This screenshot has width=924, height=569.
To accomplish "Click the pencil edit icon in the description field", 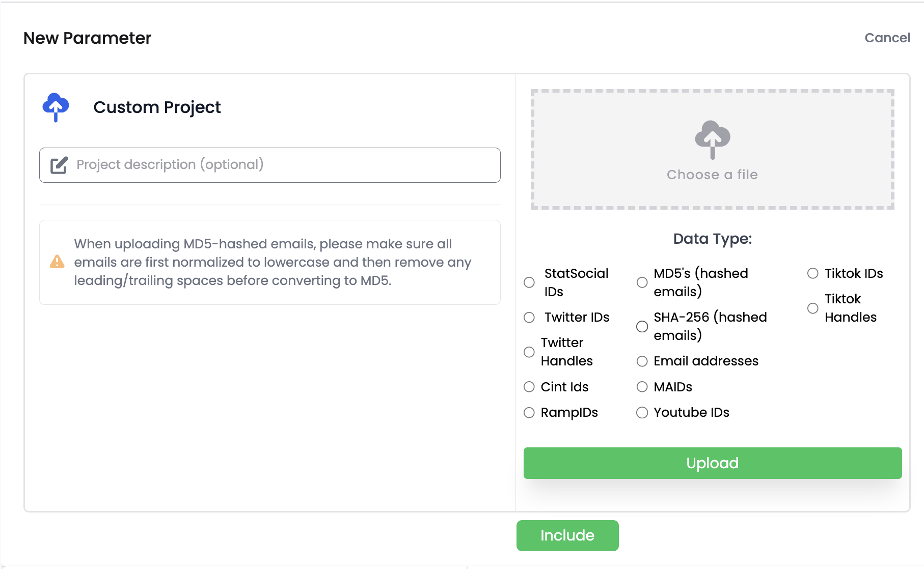I will [x=59, y=165].
